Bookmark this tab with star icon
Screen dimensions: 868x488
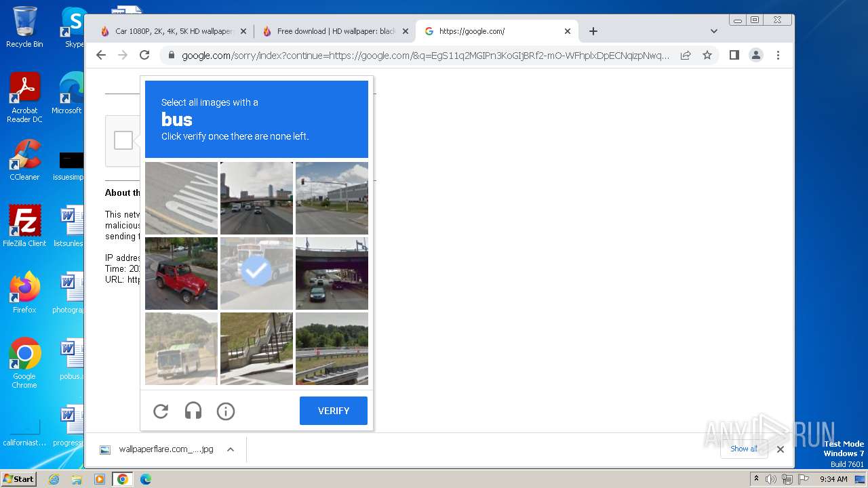pyautogui.click(x=707, y=56)
